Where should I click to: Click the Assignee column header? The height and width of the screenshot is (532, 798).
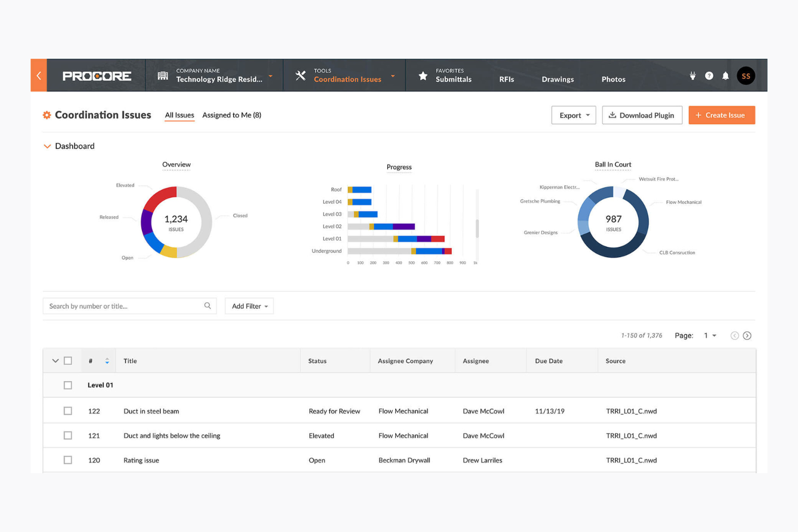coord(476,361)
